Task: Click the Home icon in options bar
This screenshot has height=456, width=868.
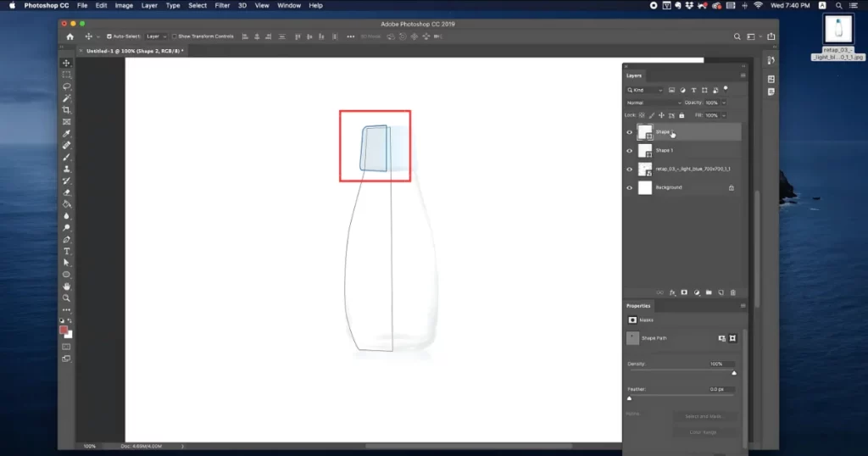Action: (70, 36)
